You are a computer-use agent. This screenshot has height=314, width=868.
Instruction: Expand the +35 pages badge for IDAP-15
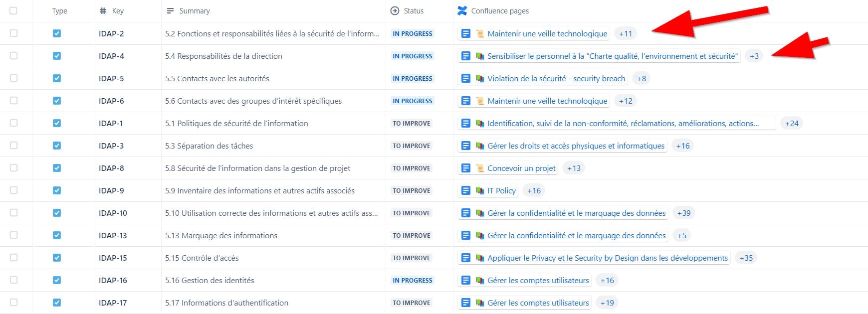(746, 258)
